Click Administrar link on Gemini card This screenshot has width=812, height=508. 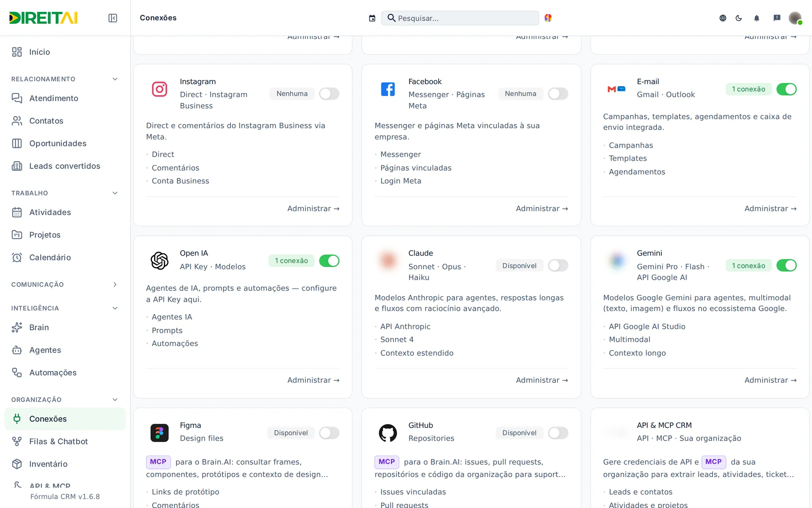(771, 380)
